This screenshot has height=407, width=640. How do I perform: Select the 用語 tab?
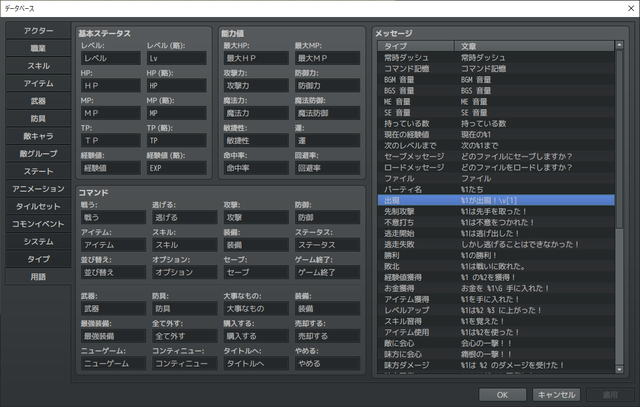(x=38, y=277)
